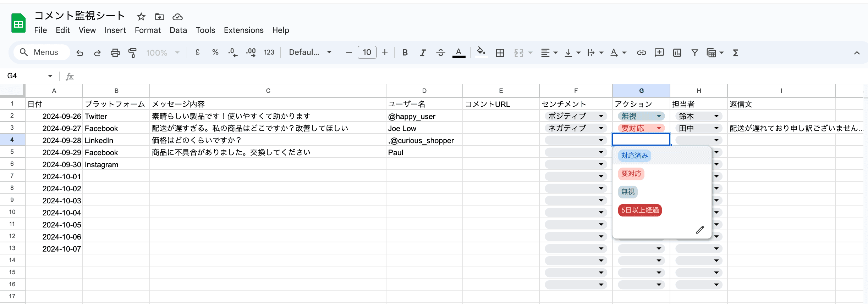Open the functions sigma icon
This screenshot has height=304, width=868.
click(x=736, y=53)
